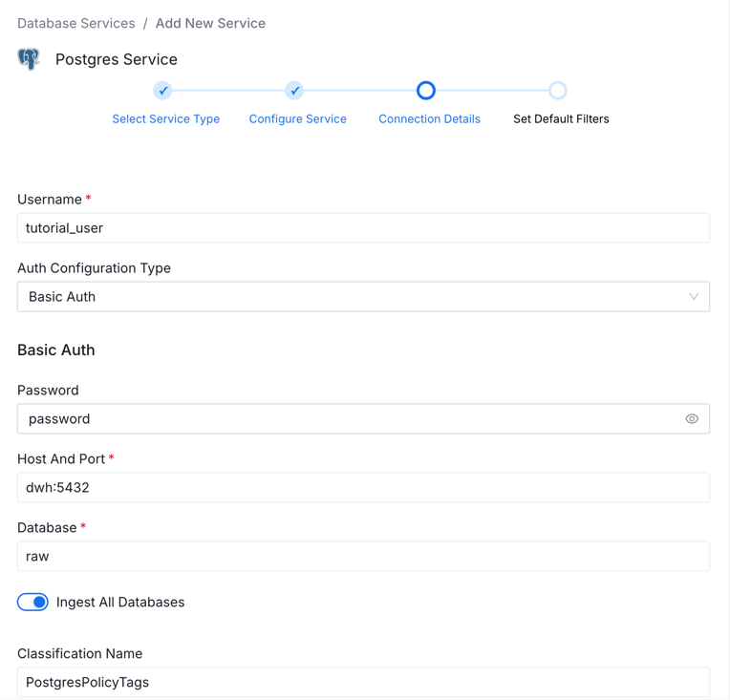Select the Connection Details step label
Image resolution: width=730 pixels, height=700 pixels.
click(429, 119)
